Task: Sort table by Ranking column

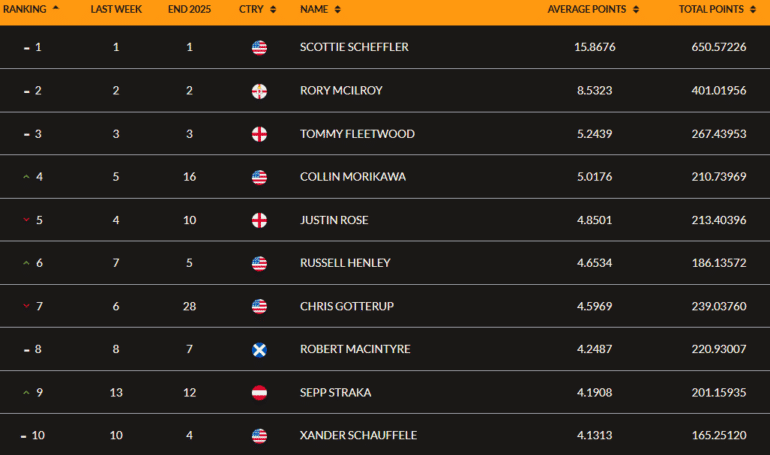Action: 31,9
